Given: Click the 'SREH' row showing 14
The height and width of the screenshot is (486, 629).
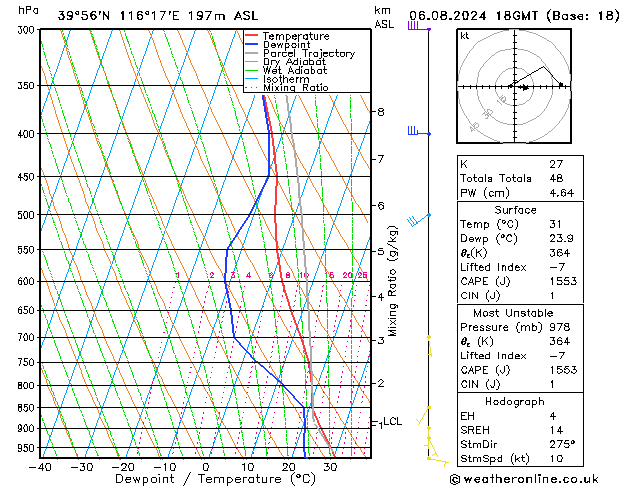Looking at the screenshot, I should coord(520,430).
